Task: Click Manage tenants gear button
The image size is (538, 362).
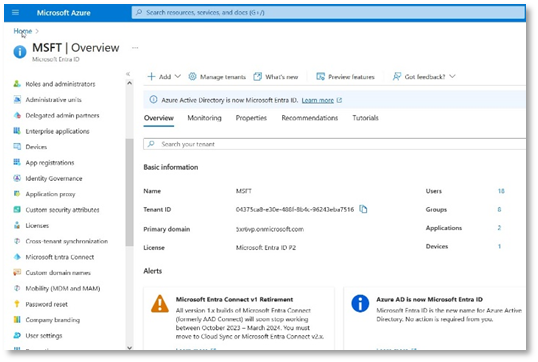Action: pyautogui.click(x=217, y=77)
